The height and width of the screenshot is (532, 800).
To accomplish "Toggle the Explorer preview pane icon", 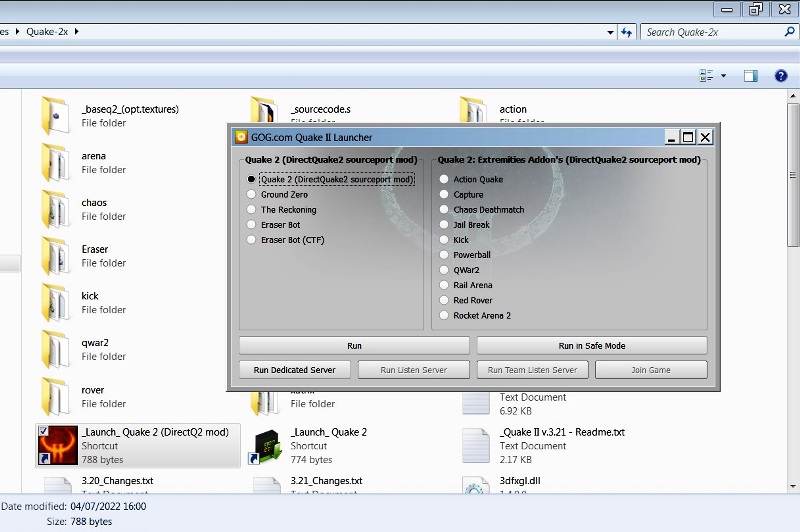I will point(751,76).
